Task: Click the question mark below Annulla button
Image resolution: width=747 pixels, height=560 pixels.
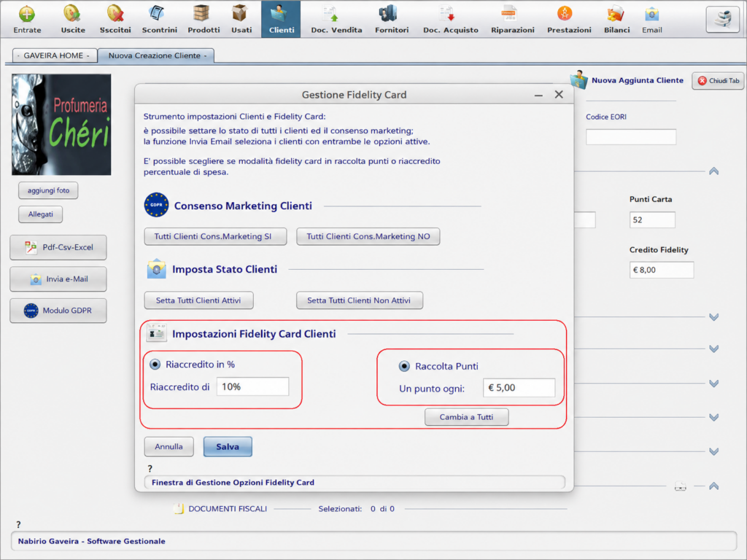Action: (x=150, y=469)
